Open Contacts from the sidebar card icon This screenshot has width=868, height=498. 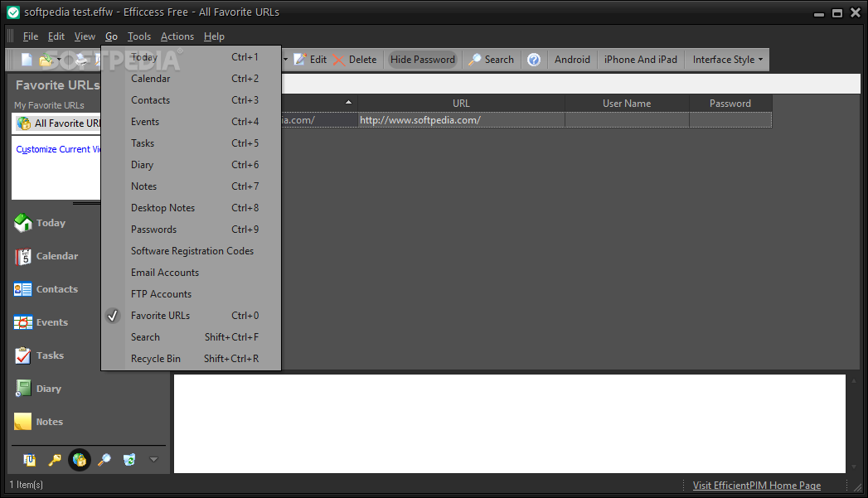23,289
